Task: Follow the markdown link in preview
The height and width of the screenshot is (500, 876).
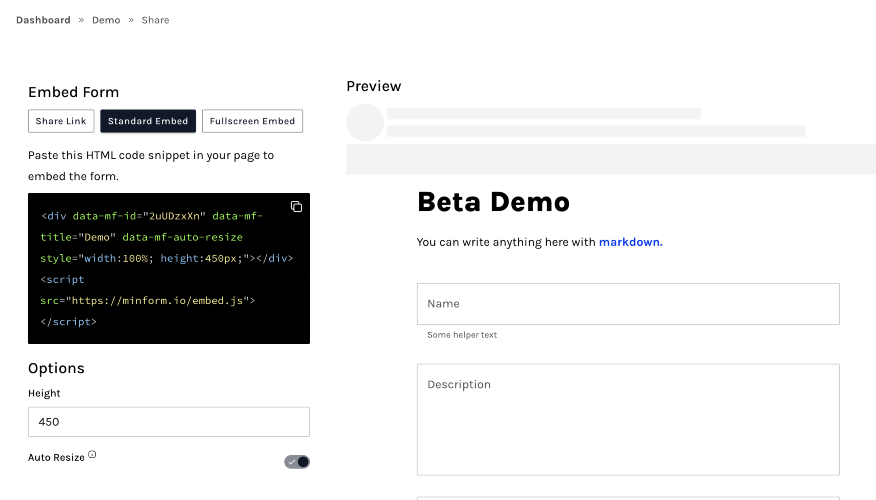Action: point(631,242)
